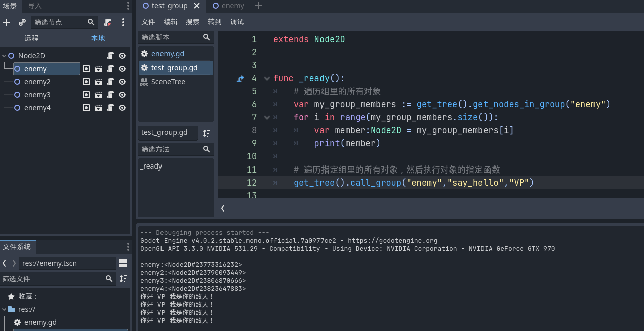Collapse the script list panel with left chevron

pyautogui.click(x=223, y=208)
